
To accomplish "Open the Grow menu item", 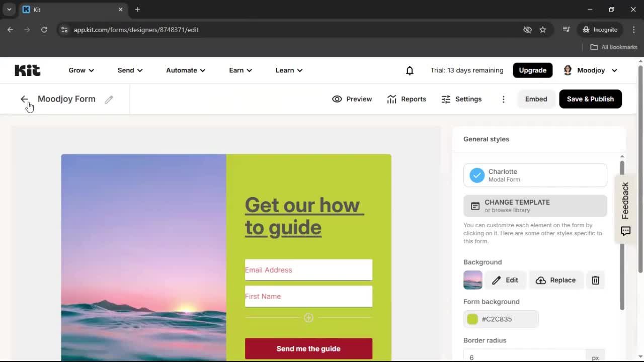I will pyautogui.click(x=80, y=70).
